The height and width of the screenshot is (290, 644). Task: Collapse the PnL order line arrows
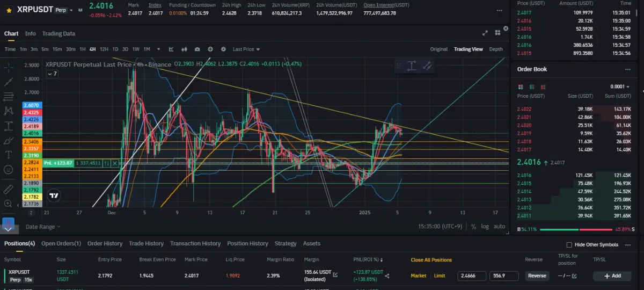tap(107, 163)
